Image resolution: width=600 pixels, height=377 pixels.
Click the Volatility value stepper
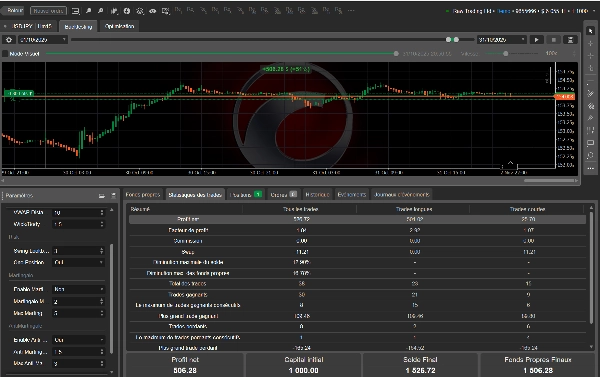[102, 224]
